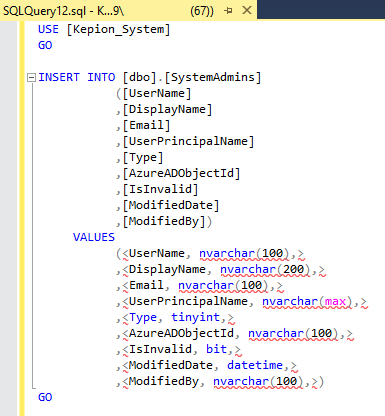Collapse the INSERT INTO code block

tap(31, 78)
